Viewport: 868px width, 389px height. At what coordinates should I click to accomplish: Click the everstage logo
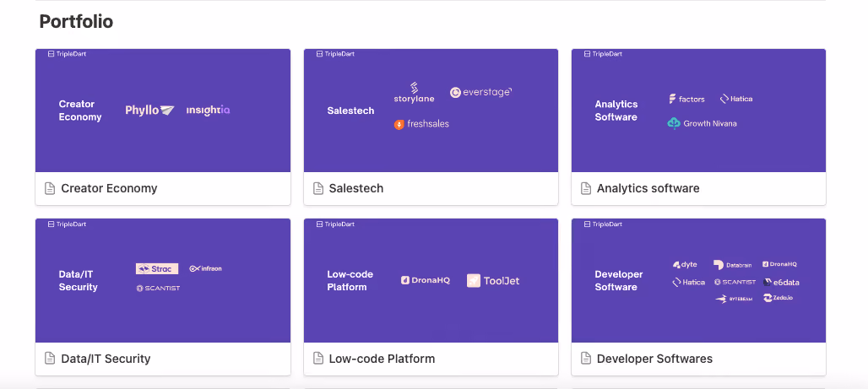(x=481, y=93)
